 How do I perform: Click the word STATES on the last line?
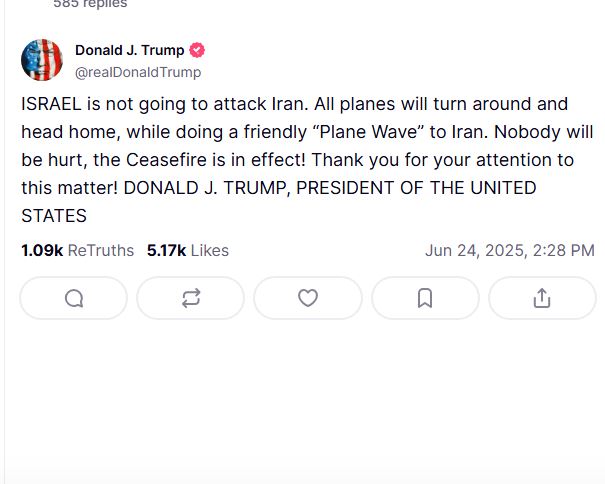[x=54, y=216]
